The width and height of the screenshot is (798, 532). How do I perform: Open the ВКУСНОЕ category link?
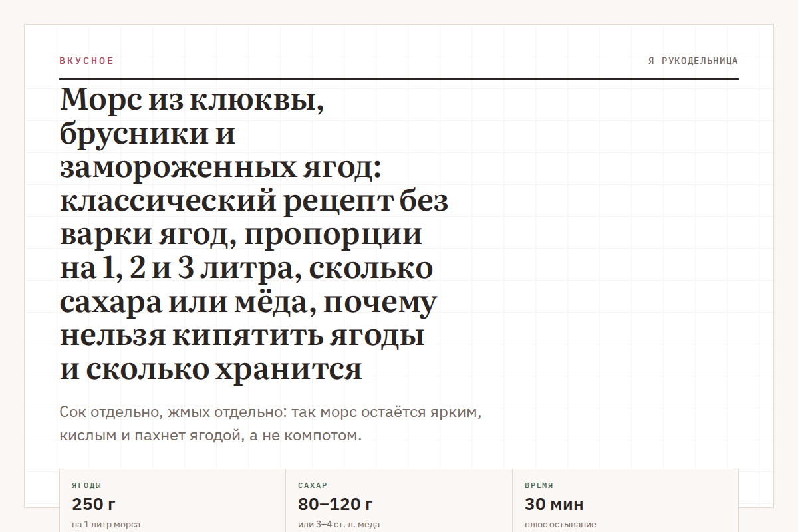point(86,61)
